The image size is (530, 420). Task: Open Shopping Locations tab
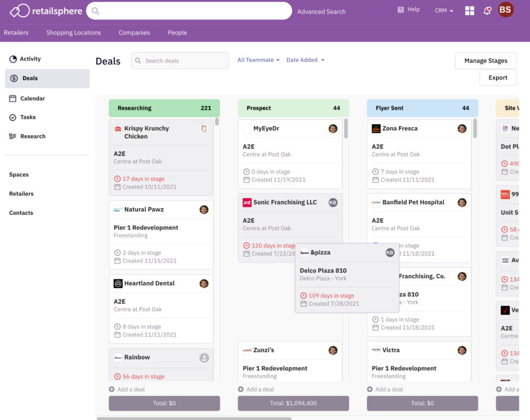[73, 33]
